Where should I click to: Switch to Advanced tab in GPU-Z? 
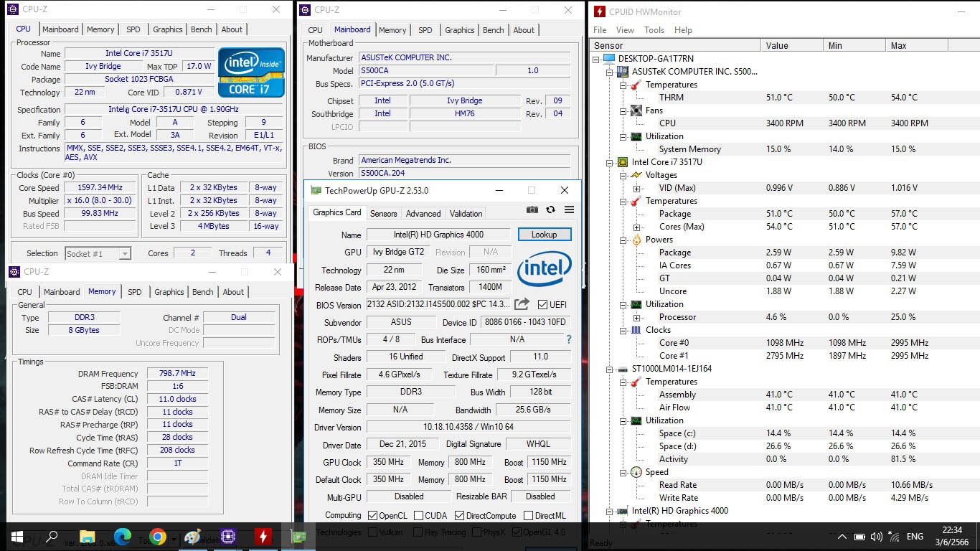click(423, 213)
